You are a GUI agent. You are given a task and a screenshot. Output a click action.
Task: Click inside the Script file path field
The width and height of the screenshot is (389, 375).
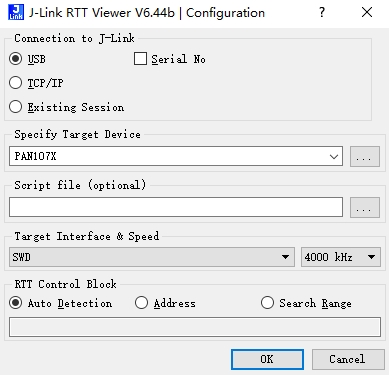click(x=176, y=207)
